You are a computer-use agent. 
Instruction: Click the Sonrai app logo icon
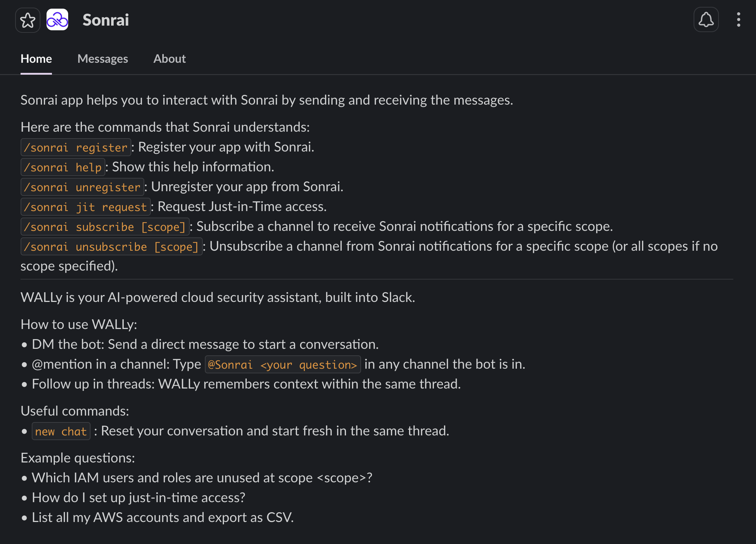click(57, 20)
